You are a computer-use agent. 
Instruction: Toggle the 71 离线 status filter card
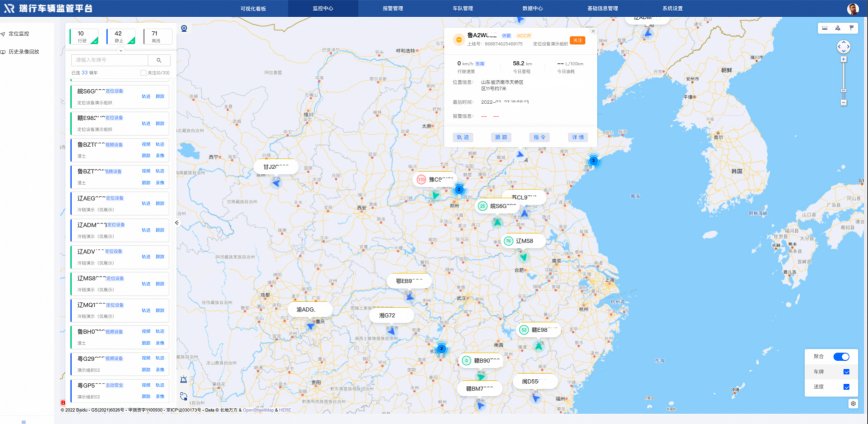(x=158, y=37)
